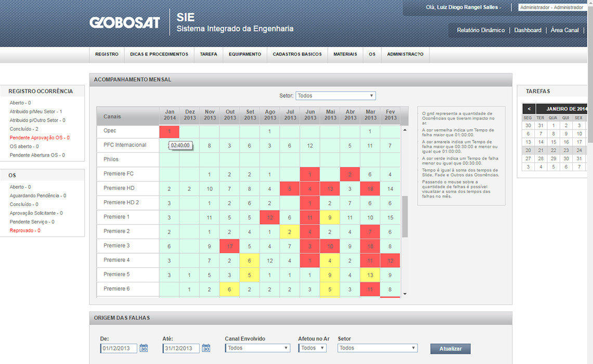Click 'Atribuido p/Meu Setor - 1'
The height and width of the screenshot is (364, 593).
point(36,111)
